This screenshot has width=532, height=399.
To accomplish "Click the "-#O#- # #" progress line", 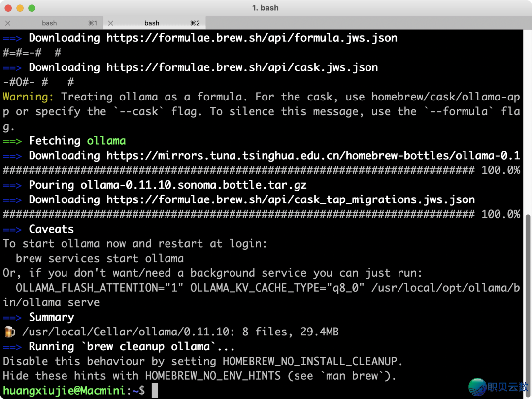I will click(38, 82).
